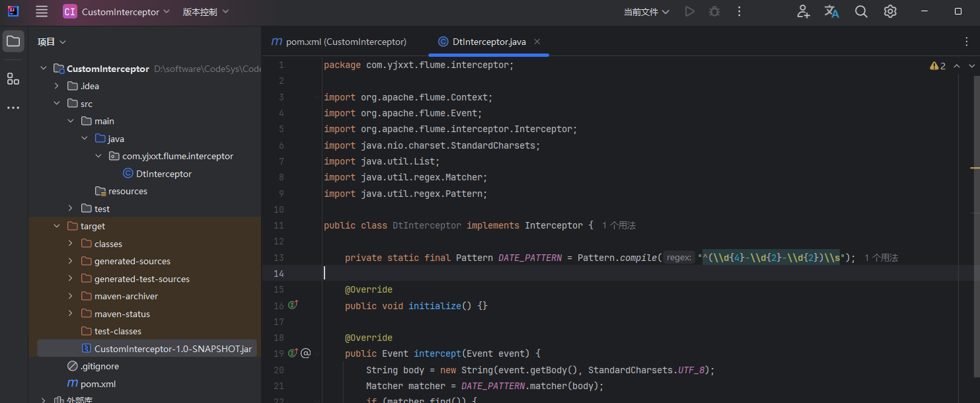Expand the .idea folder
Image resolution: width=980 pixels, height=403 pixels.
(x=57, y=86)
